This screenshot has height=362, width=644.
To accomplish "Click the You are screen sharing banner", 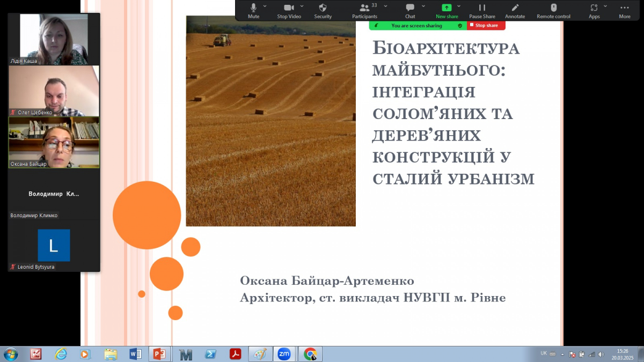I will click(418, 25).
